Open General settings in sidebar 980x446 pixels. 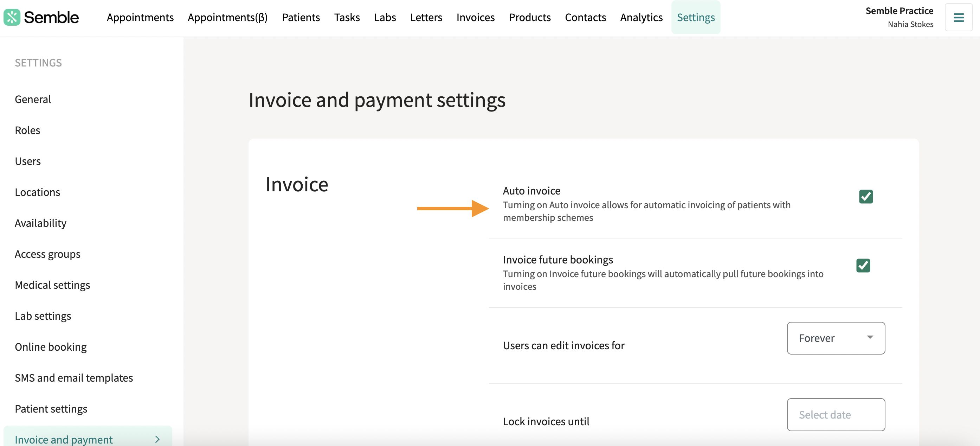(x=33, y=99)
